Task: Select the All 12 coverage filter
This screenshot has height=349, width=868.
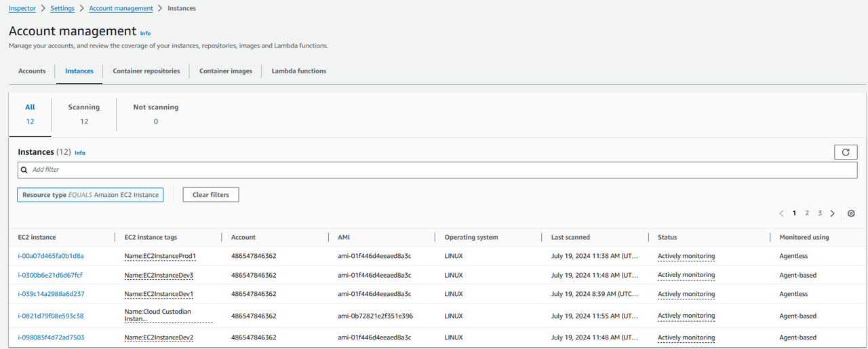Action: point(30,114)
